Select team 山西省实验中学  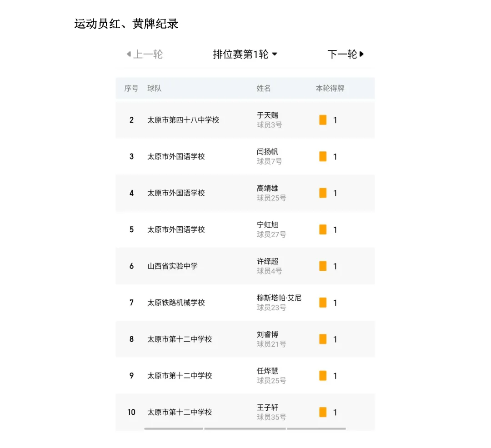[172, 266]
